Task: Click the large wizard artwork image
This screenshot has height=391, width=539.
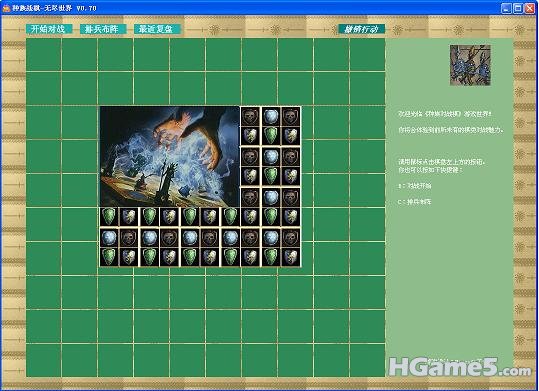Action: (170, 156)
